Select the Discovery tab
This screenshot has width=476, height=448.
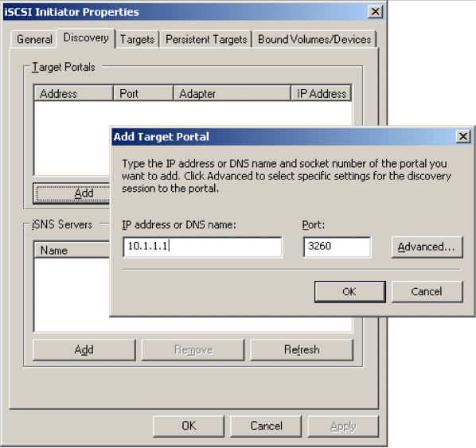pos(86,38)
